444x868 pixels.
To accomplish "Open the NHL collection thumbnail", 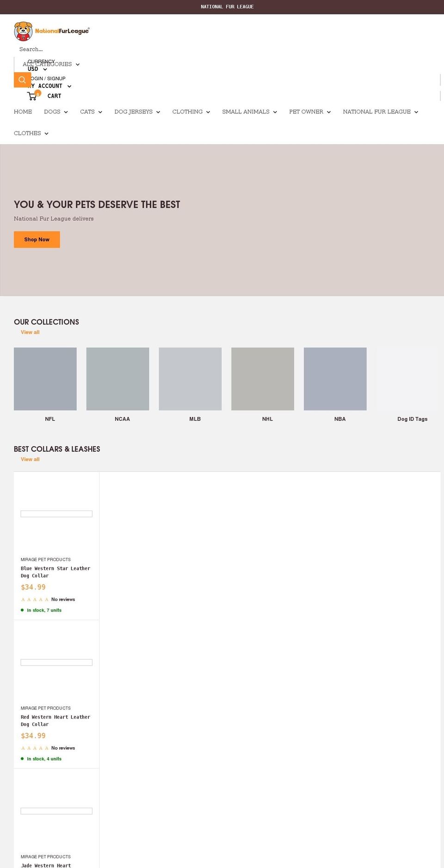I will click(263, 379).
